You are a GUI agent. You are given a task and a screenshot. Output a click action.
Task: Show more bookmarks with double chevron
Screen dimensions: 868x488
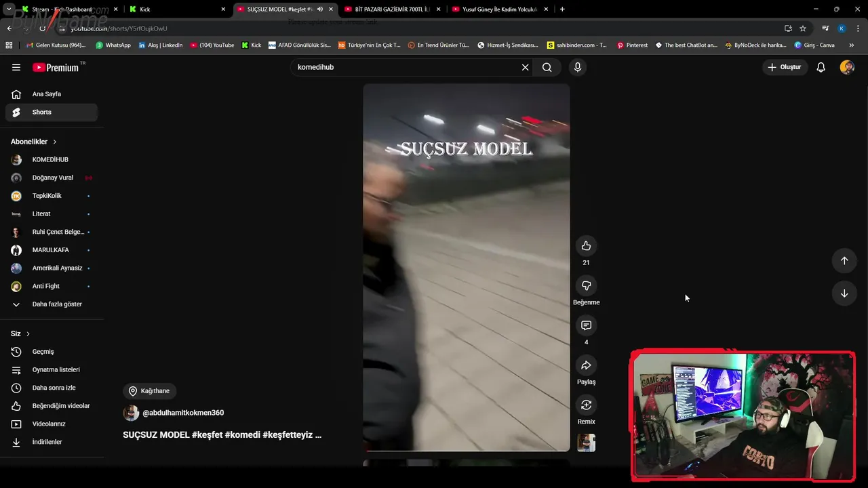point(852,45)
